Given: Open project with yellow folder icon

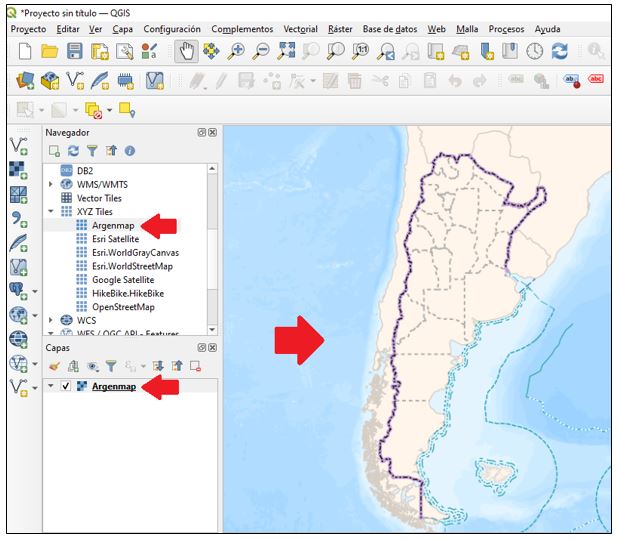Looking at the screenshot, I should (x=50, y=52).
